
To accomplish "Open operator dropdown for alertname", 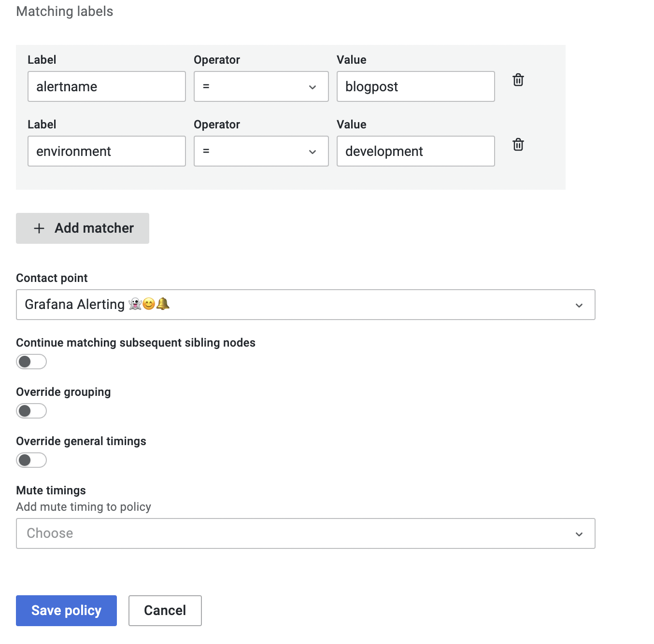I will tap(261, 87).
